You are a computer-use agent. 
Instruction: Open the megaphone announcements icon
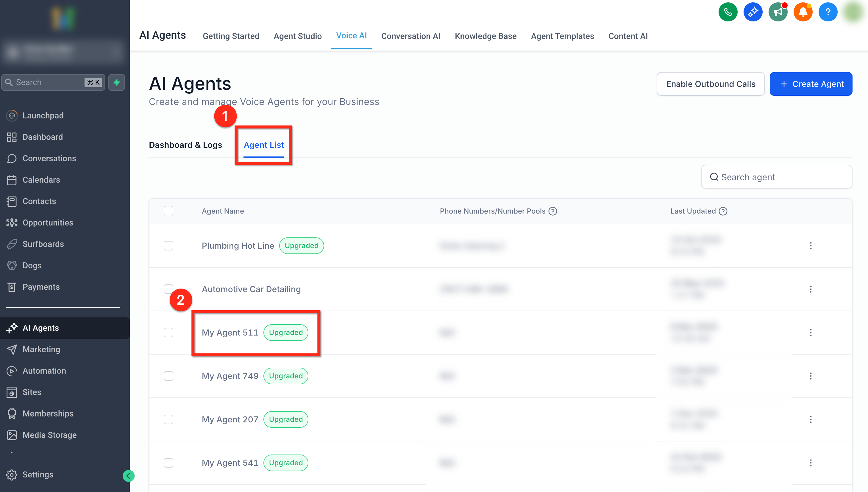point(778,12)
